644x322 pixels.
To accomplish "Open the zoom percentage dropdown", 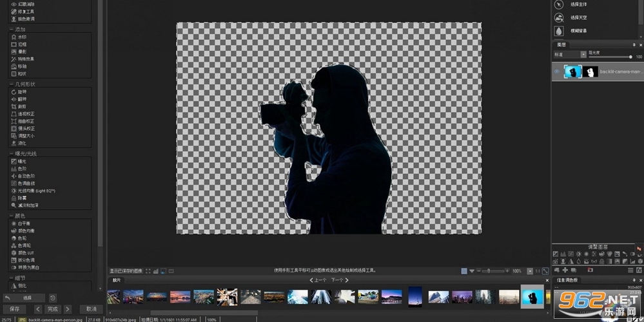I will pyautogui.click(x=531, y=271).
